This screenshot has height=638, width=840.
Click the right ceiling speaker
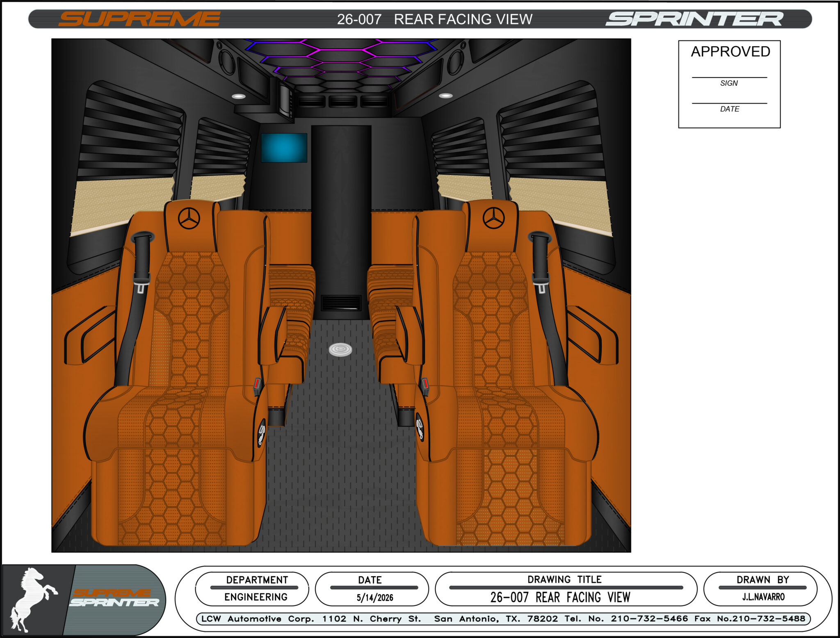455,62
